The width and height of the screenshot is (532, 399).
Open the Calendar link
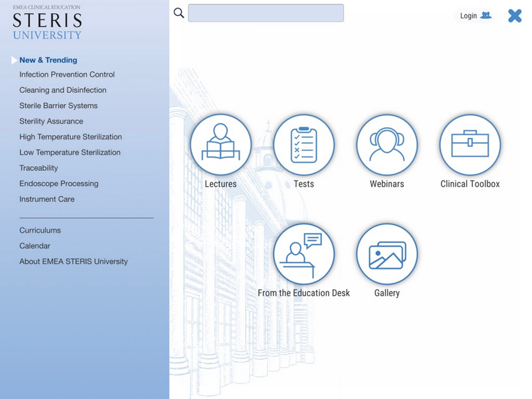click(x=35, y=246)
